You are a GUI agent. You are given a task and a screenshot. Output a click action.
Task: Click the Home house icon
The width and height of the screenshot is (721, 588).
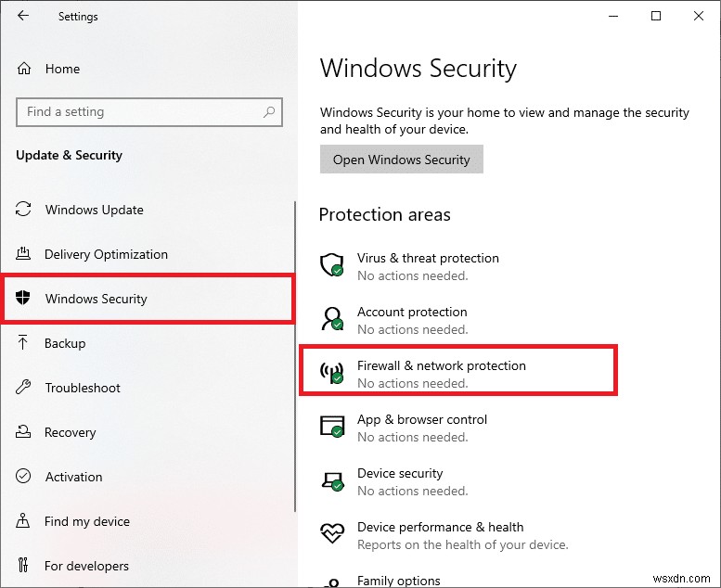25,69
